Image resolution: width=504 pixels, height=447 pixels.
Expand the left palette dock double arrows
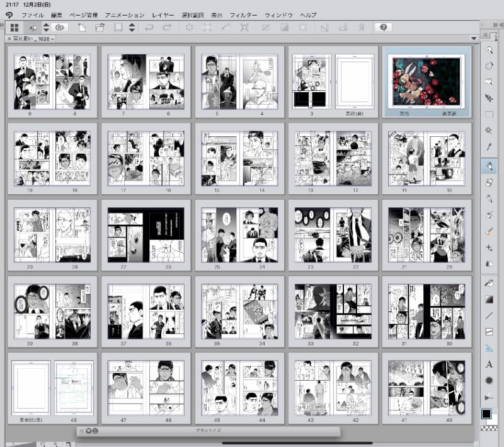coord(3,25)
